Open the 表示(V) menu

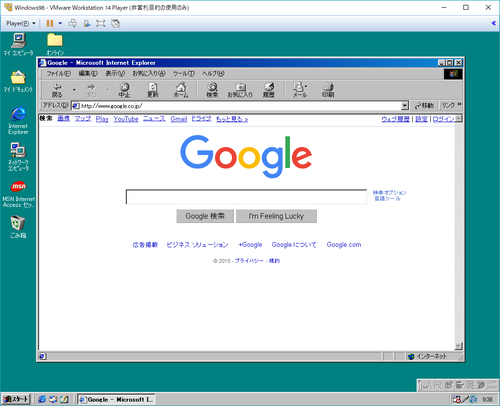tap(115, 74)
